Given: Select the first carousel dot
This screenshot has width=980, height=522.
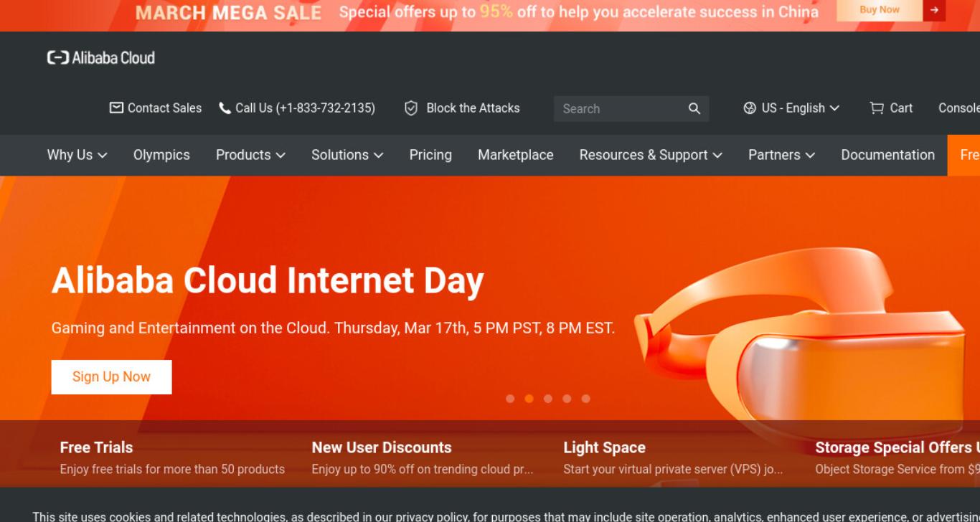Looking at the screenshot, I should 510,399.
